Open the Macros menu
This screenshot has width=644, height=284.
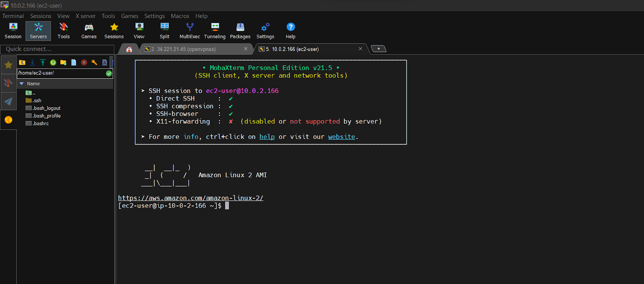[x=180, y=16]
